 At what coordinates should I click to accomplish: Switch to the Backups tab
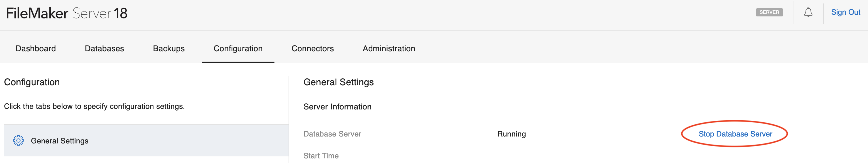[x=169, y=48]
